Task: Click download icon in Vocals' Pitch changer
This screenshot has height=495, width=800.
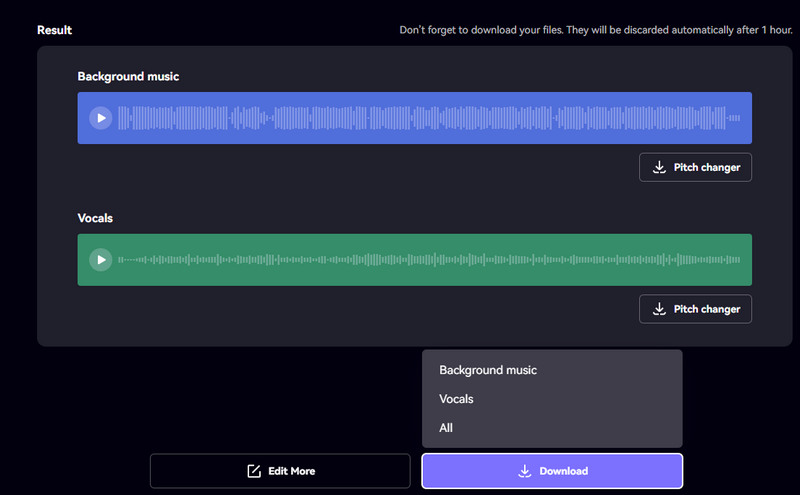Action: [x=659, y=310]
